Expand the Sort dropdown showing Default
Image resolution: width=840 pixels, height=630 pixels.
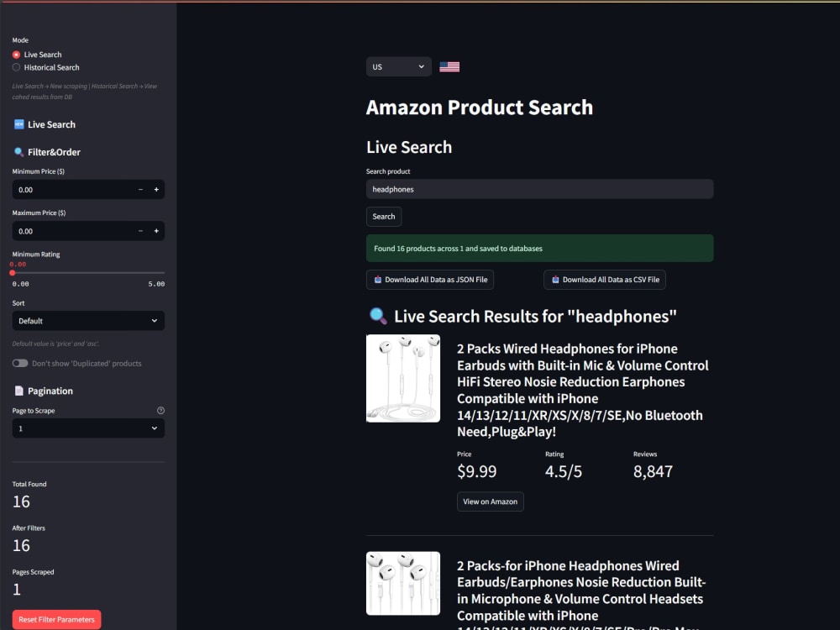tap(88, 321)
